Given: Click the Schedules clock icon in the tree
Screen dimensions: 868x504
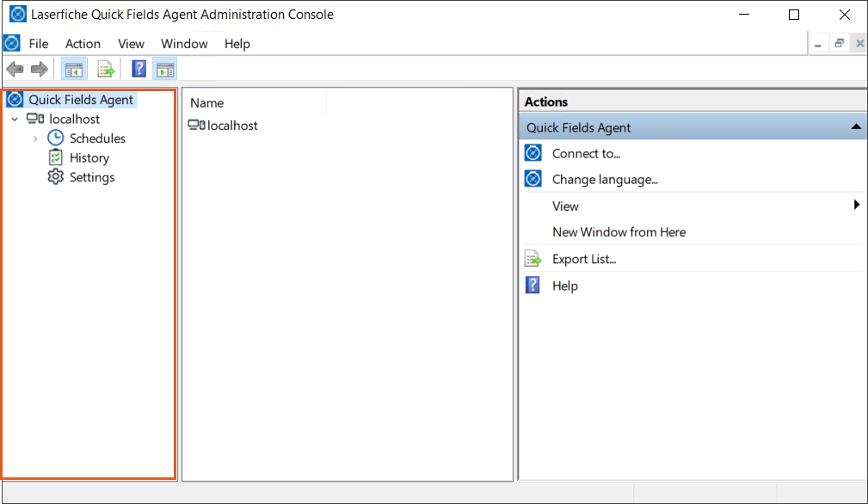Looking at the screenshot, I should [54, 138].
